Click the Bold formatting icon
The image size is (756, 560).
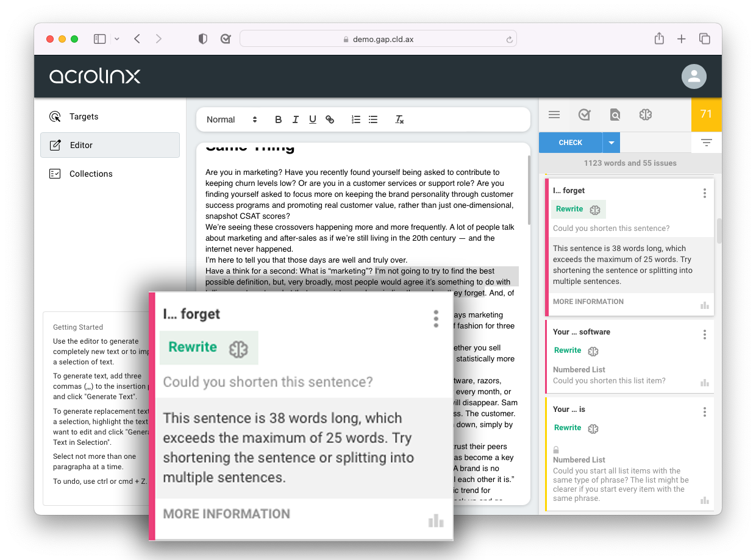point(278,119)
